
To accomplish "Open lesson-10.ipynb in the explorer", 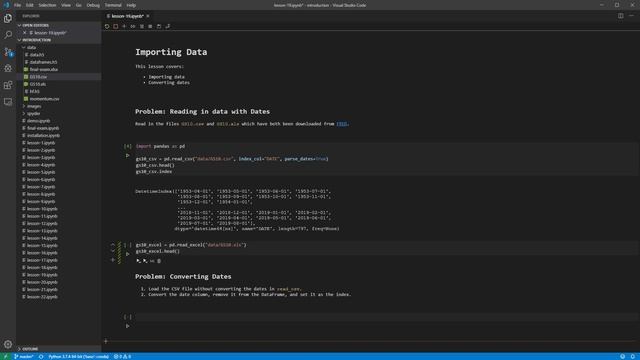I will [x=58, y=209].
